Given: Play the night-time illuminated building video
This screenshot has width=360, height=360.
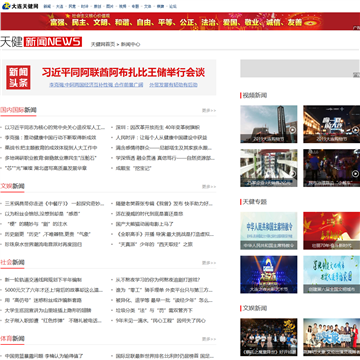Looking at the screenshot, I should [331, 124].
